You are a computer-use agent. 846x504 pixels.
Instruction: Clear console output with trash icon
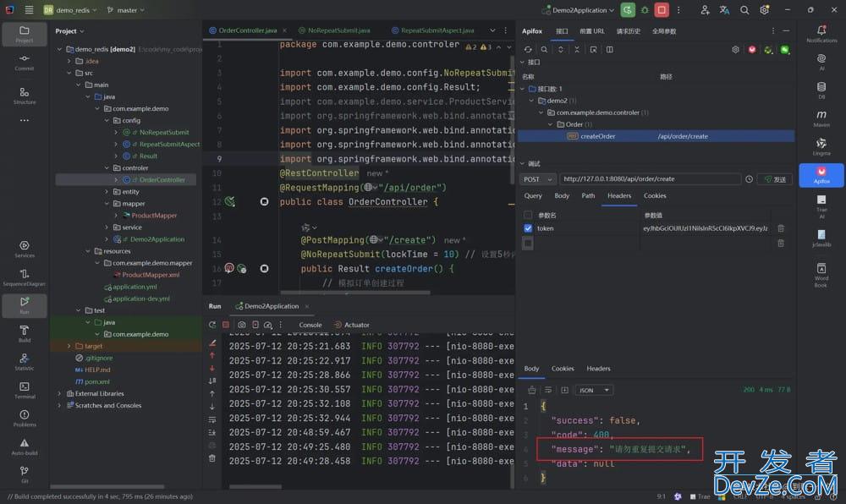212,458
